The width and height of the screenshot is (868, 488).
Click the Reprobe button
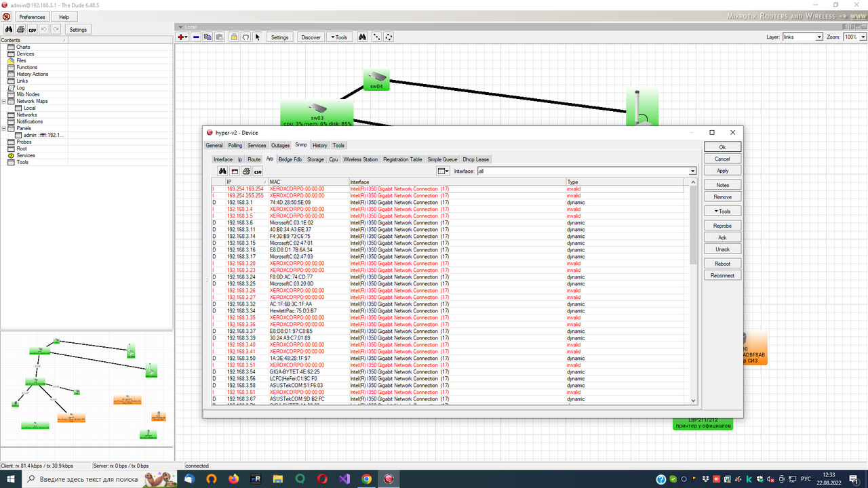(x=722, y=226)
